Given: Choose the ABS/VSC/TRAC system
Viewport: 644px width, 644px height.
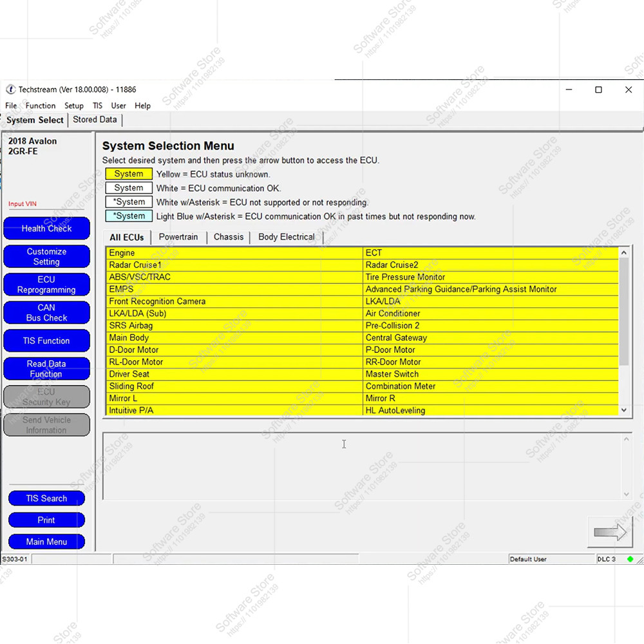Looking at the screenshot, I should [x=234, y=277].
